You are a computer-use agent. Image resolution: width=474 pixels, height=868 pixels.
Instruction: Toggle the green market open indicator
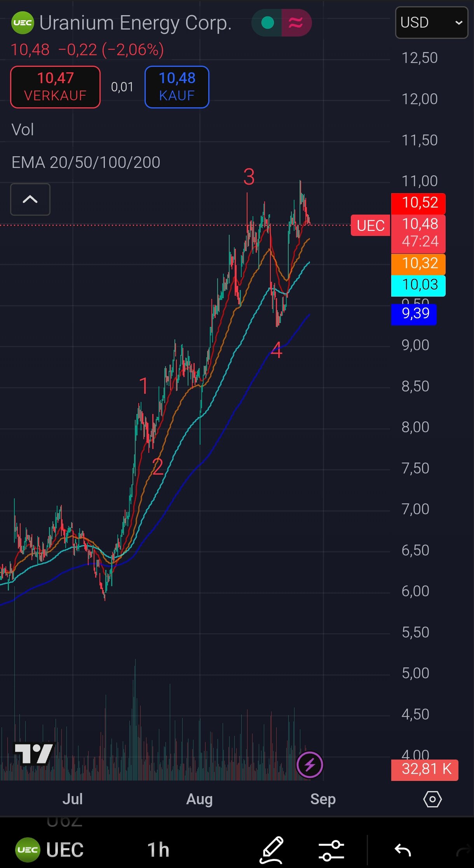(x=268, y=23)
